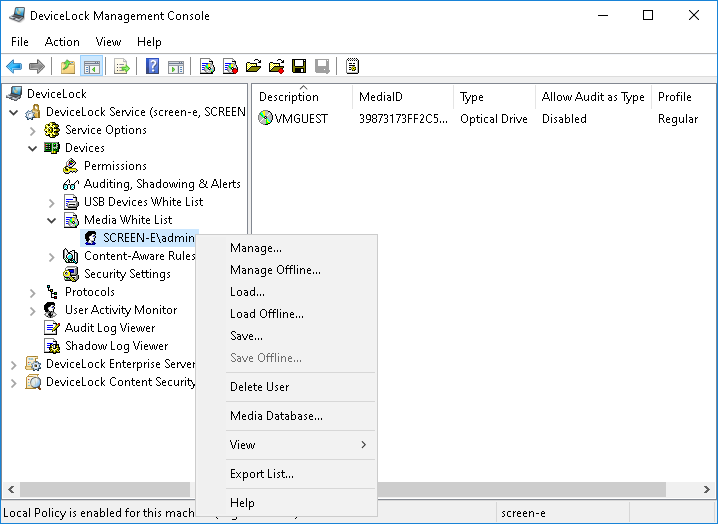Click the Back arrow toolbar icon
Screen dimensions: 718x524
[x=14, y=67]
